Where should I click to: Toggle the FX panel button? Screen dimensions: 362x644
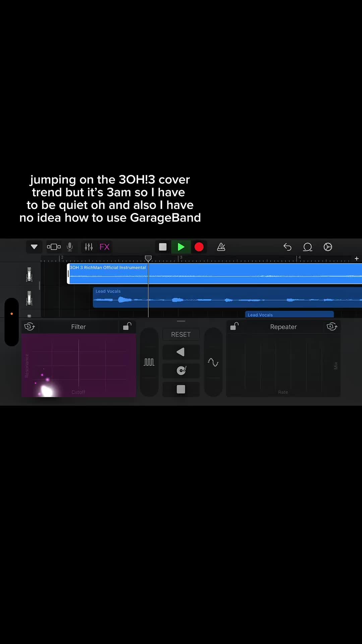click(x=105, y=247)
